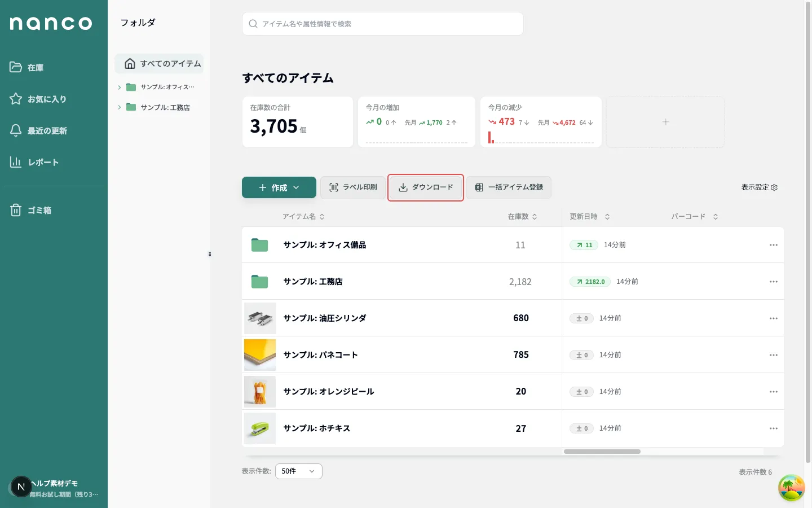Open the 在庫 inventory section
The height and width of the screenshot is (508, 812).
[27, 67]
